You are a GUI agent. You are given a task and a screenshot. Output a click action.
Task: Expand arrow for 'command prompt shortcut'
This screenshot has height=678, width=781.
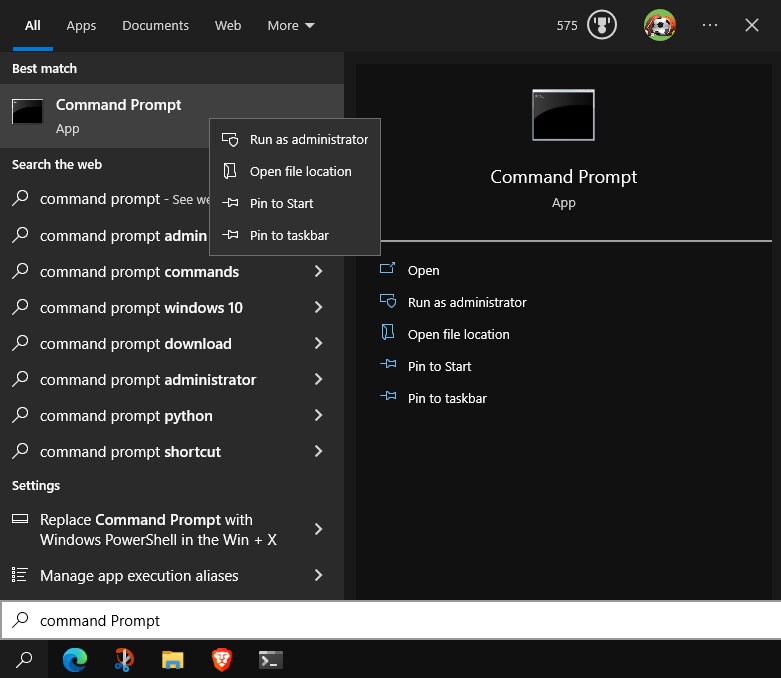318,451
